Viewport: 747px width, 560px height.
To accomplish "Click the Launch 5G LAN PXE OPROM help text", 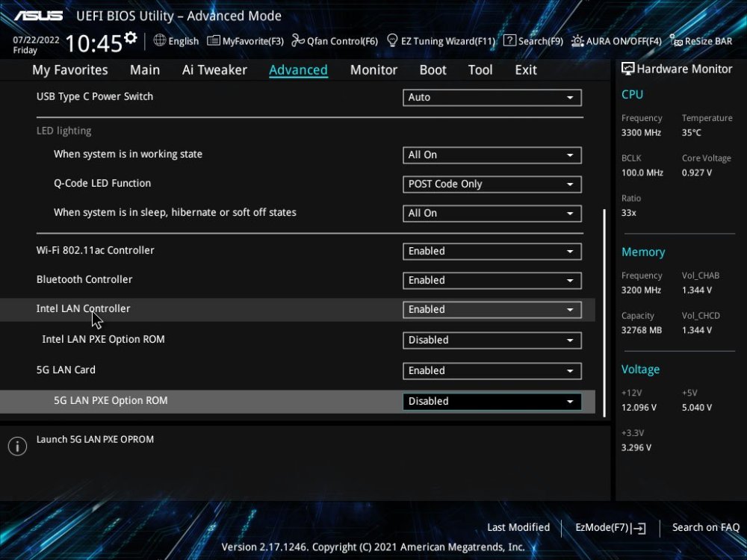I will 96,440.
